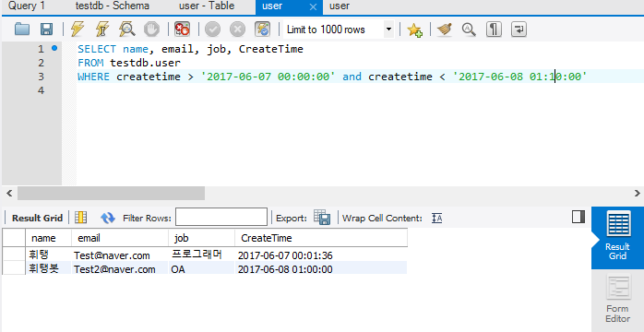Close the active user tab

coord(313,7)
